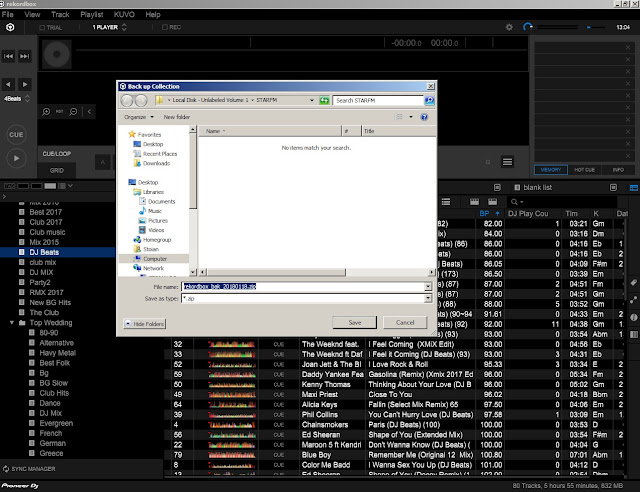The width and height of the screenshot is (640, 492).
Task: Click the Search STARFM field
Action: pyautogui.click(x=378, y=100)
